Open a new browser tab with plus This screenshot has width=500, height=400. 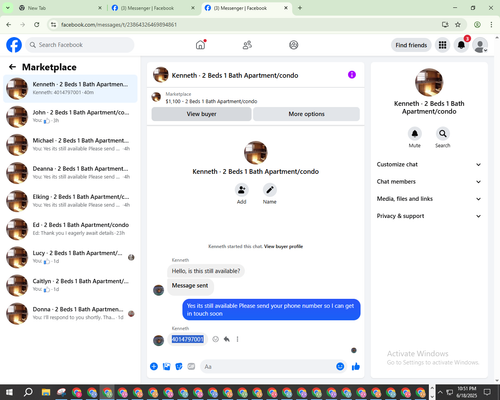click(x=300, y=8)
